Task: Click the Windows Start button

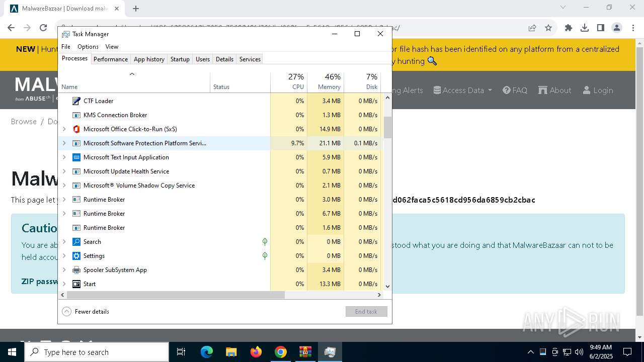Action: point(12,352)
